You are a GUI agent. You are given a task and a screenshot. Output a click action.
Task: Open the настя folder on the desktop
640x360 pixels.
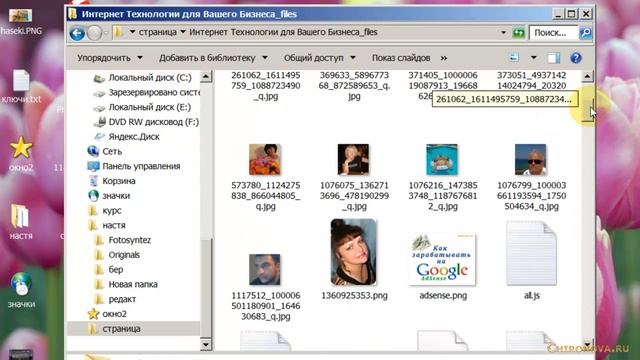pos(20,222)
